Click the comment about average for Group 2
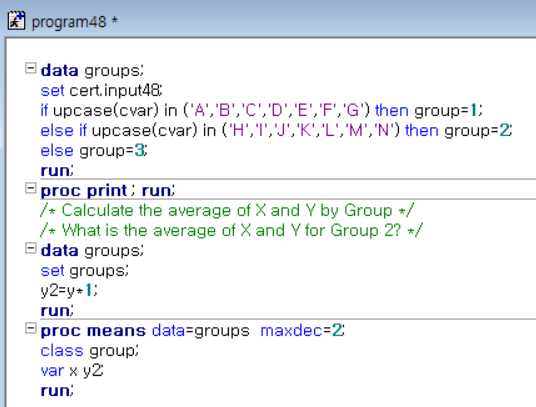 pos(231,230)
